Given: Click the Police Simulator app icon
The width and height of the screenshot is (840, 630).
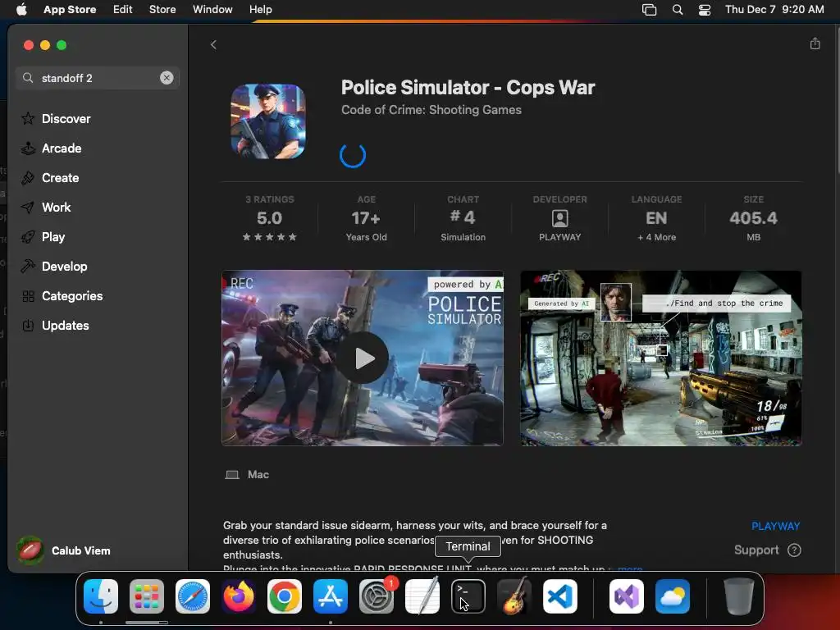Looking at the screenshot, I should tap(268, 121).
